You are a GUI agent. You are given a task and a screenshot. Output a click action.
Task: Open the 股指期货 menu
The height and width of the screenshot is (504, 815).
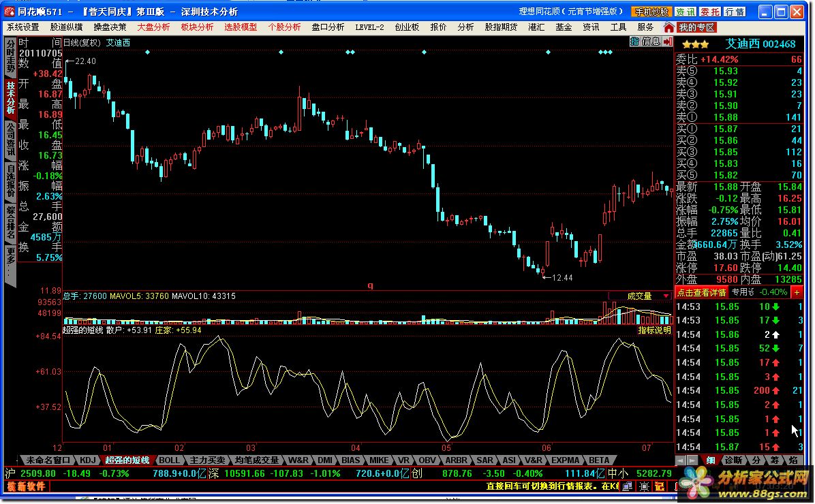(x=501, y=27)
